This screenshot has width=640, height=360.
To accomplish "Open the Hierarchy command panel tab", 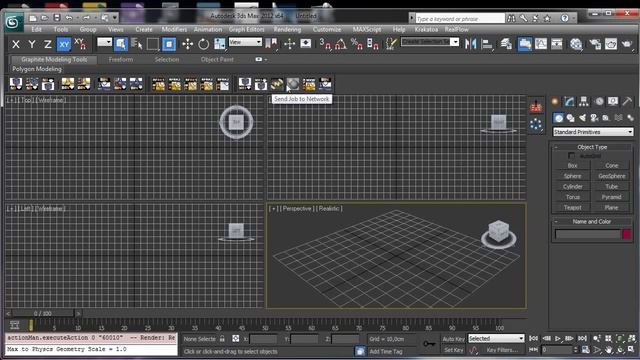I will tap(584, 101).
